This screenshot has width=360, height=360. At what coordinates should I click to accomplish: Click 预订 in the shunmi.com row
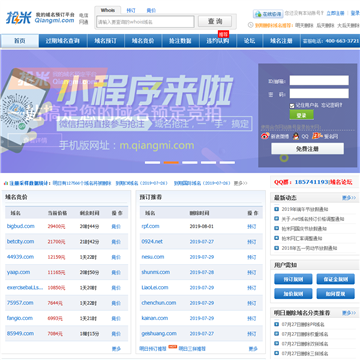tap(252, 272)
